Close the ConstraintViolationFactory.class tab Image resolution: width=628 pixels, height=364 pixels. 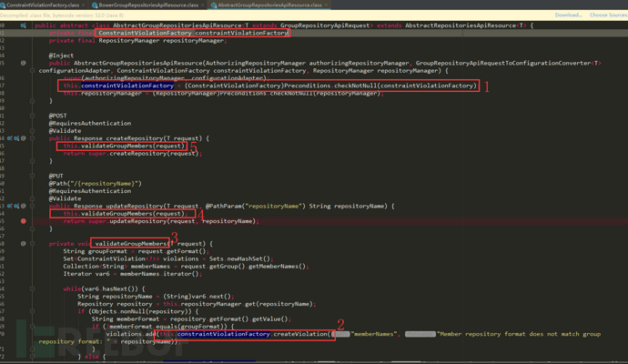point(84,5)
